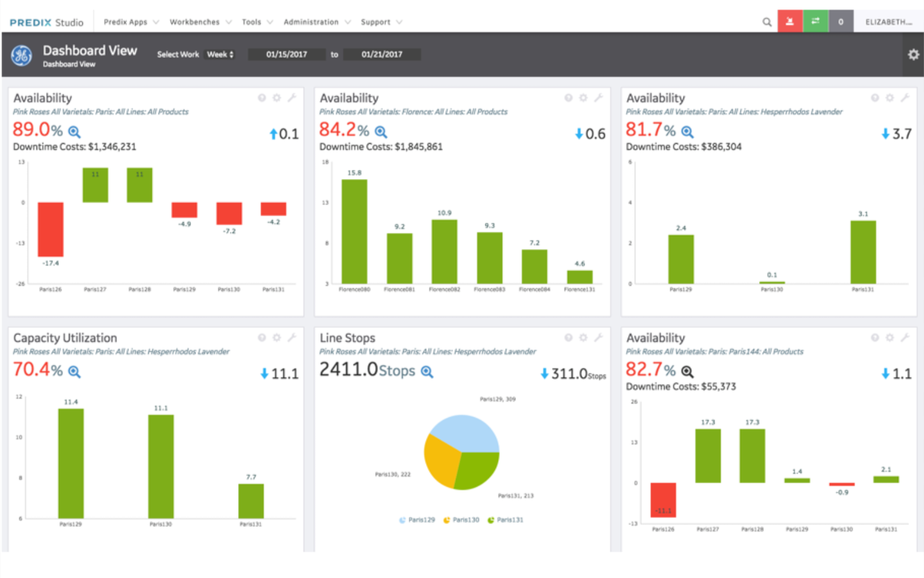Click the ELIZABETH user account button
Image resolution: width=924 pixels, height=578 pixels.
[888, 22]
